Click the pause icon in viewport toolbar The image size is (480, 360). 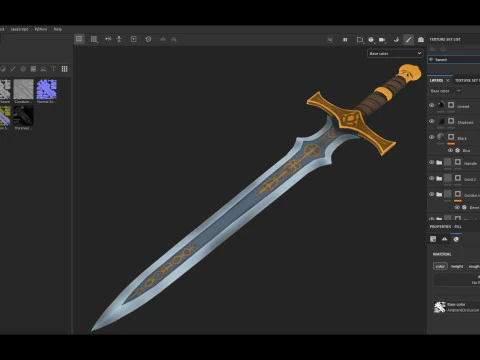click(345, 40)
